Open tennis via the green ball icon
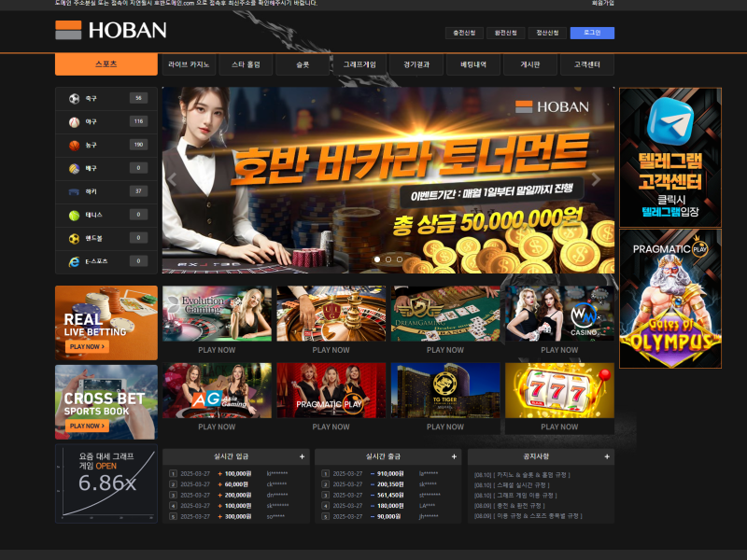747x560 pixels. pyautogui.click(x=74, y=215)
